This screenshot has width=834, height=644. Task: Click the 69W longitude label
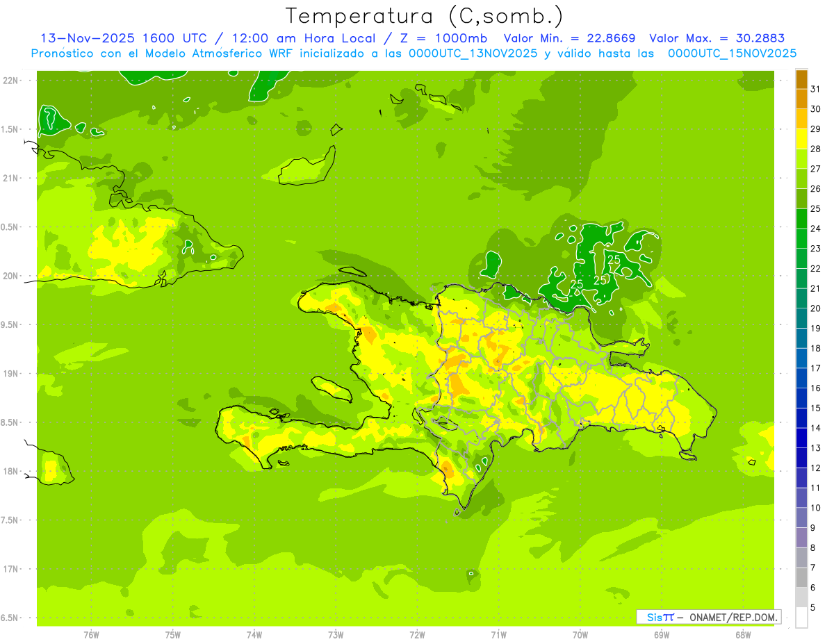pos(662,634)
